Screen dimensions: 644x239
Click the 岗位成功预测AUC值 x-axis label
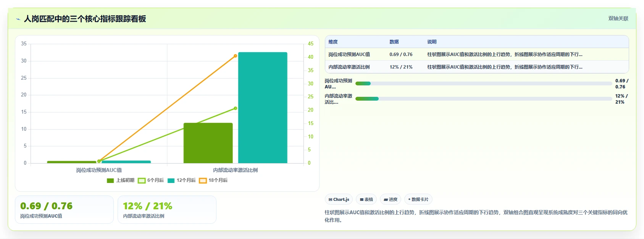pos(99,170)
